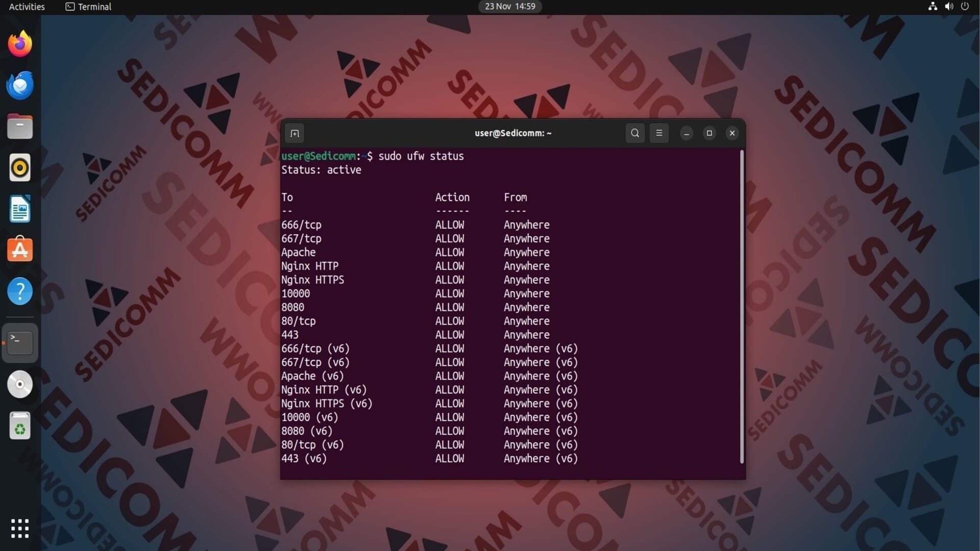Click the 'From' column header
Image resolution: width=980 pixels, height=551 pixels.
point(516,197)
